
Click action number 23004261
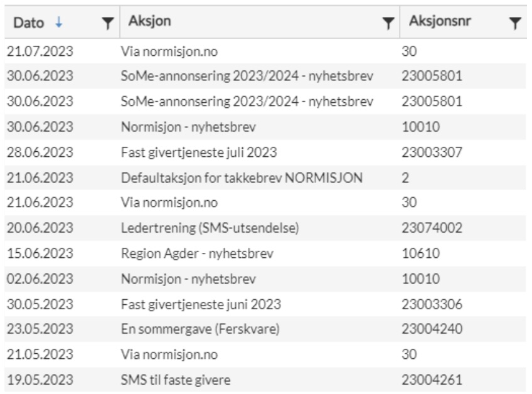(x=432, y=380)
